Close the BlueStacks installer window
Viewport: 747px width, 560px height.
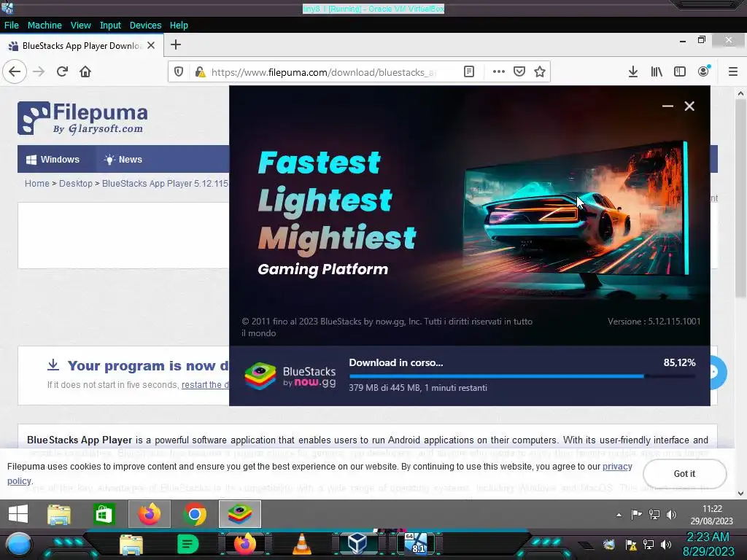(689, 106)
